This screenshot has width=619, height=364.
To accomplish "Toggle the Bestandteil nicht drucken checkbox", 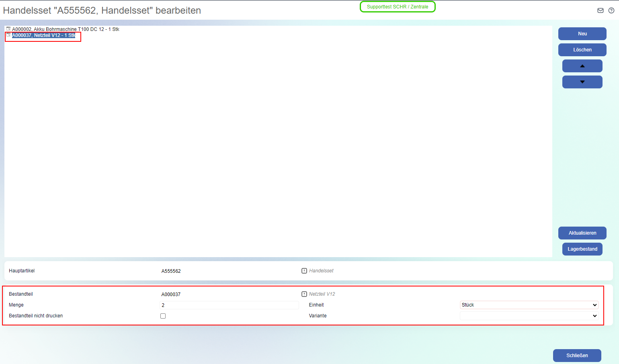I will coord(163,316).
